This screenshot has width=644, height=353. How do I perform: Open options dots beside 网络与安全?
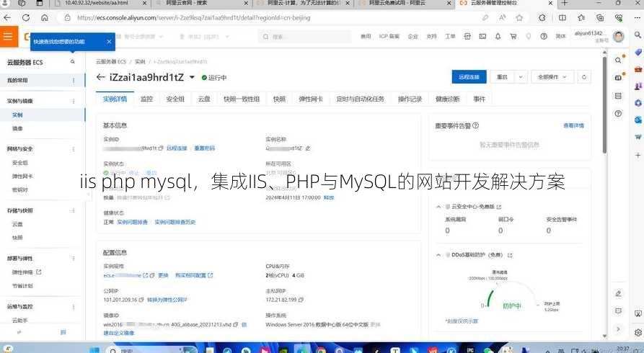click(74, 149)
